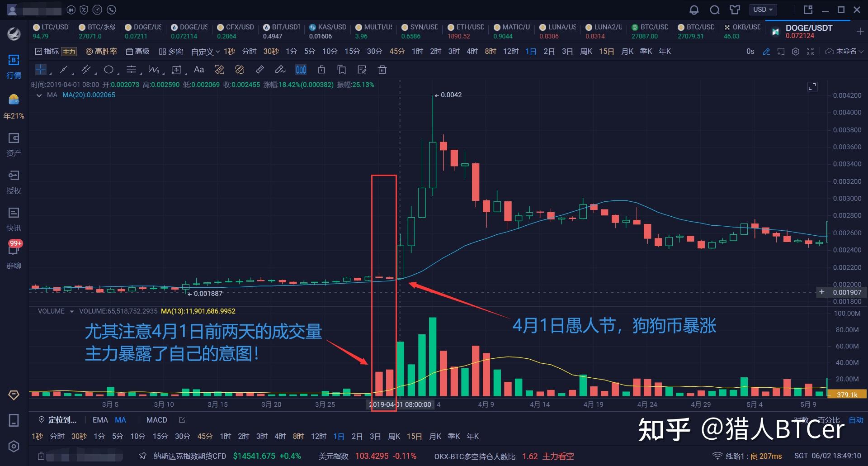The width and height of the screenshot is (868, 466).
Task: Open 资产 assets sidebar icon
Action: click(x=14, y=145)
